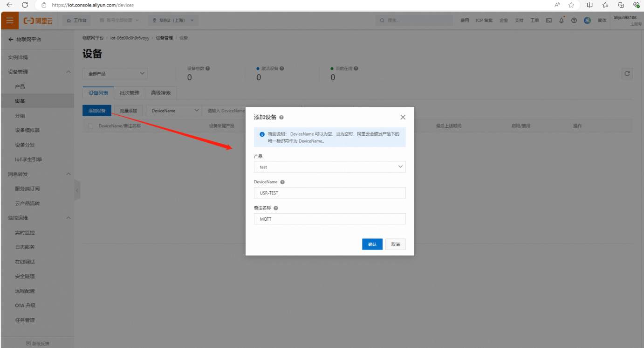644x348 pixels.
Task: Close the 添加设备 dialog with X
Action: click(x=403, y=117)
